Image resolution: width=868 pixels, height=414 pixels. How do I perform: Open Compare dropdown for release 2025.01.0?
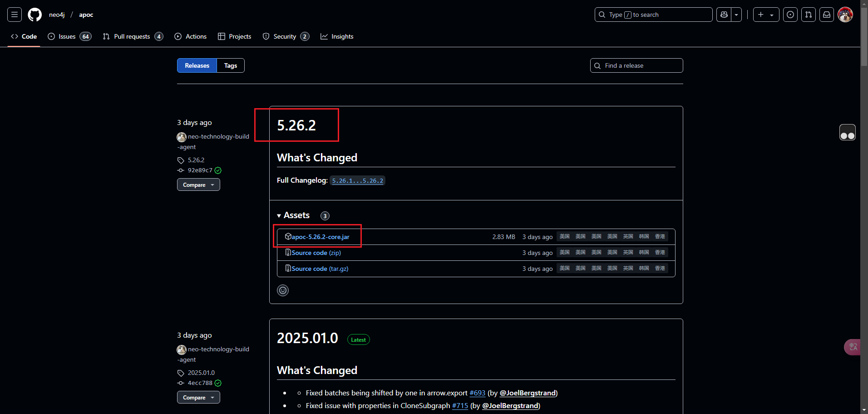pos(198,397)
